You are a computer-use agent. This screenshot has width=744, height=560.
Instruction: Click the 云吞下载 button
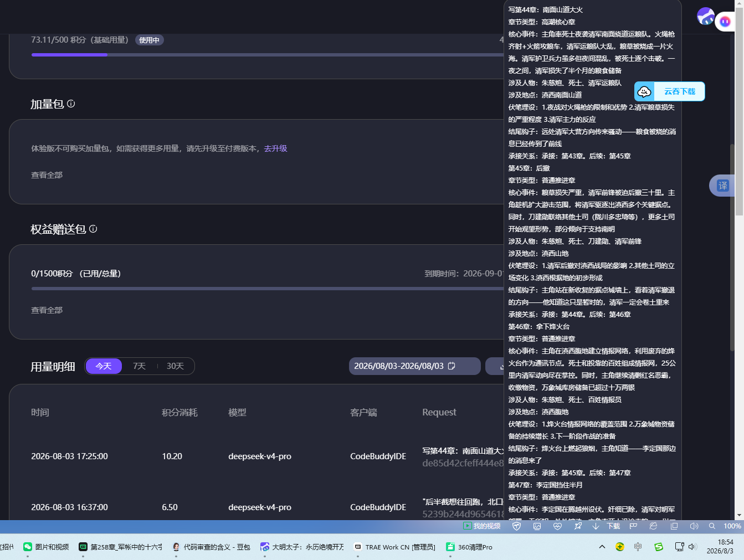click(x=670, y=91)
